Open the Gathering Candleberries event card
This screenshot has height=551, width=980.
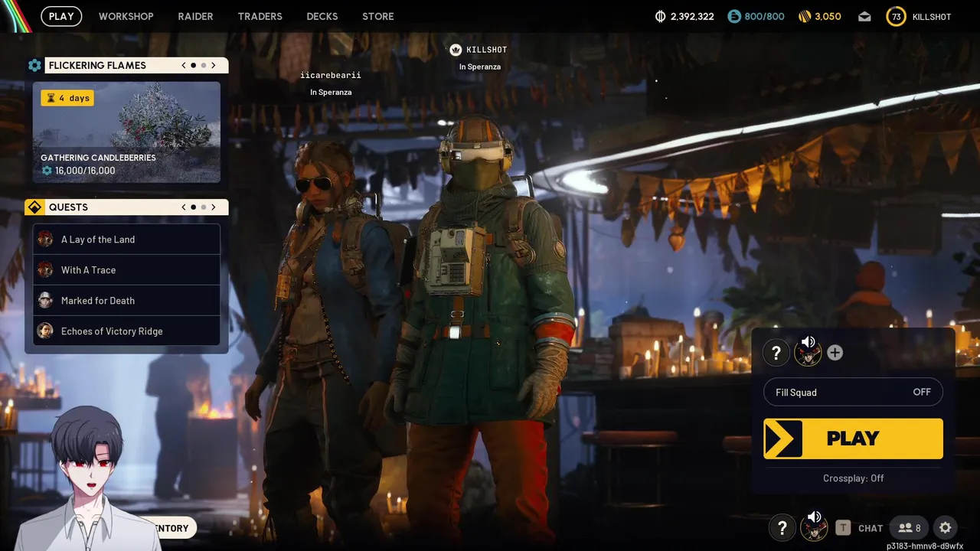point(126,132)
